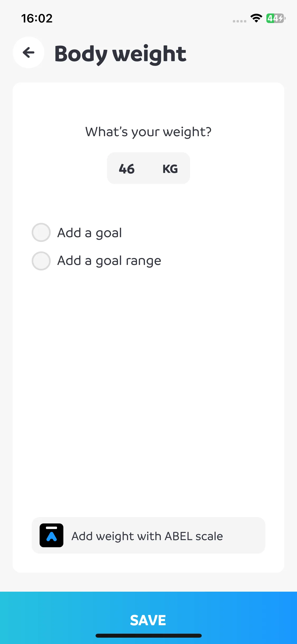The height and width of the screenshot is (644, 297).
Task: Tap the 16:02 clock in status bar
Action: [x=37, y=18]
